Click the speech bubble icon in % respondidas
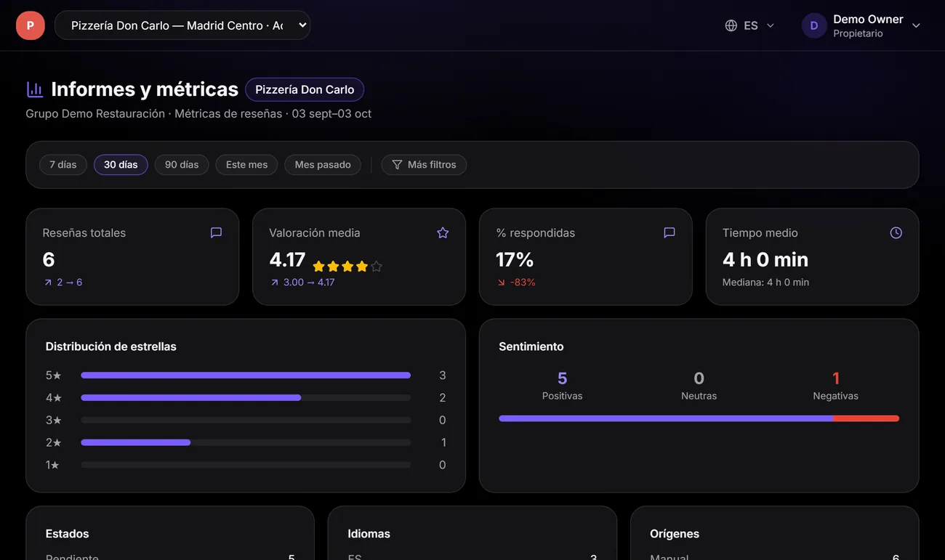The height and width of the screenshot is (560, 945). [669, 232]
